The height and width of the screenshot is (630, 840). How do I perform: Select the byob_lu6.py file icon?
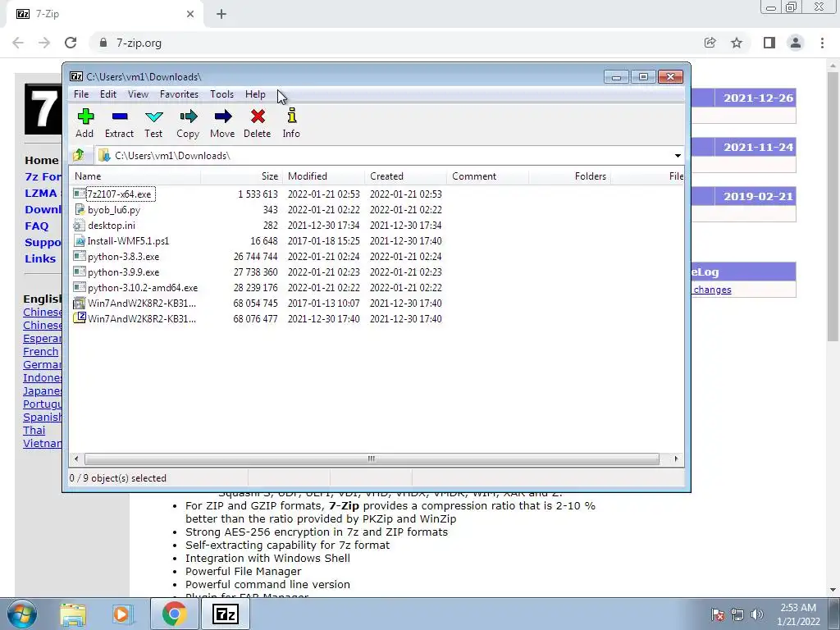(80, 209)
